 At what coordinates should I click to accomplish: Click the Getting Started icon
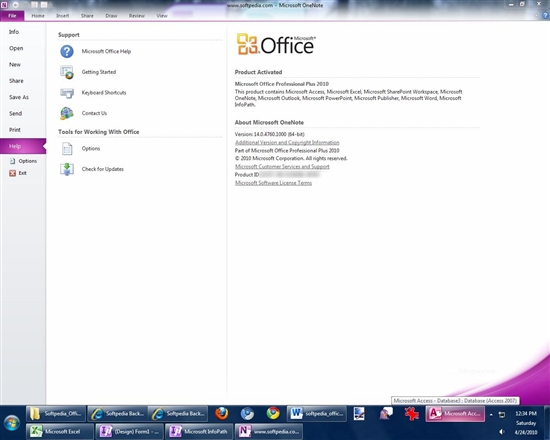coord(67,72)
